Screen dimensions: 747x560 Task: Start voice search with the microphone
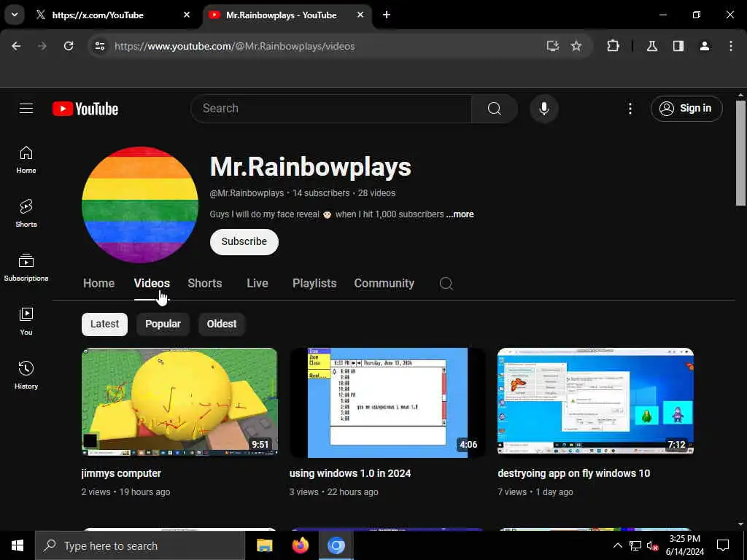[x=543, y=109]
